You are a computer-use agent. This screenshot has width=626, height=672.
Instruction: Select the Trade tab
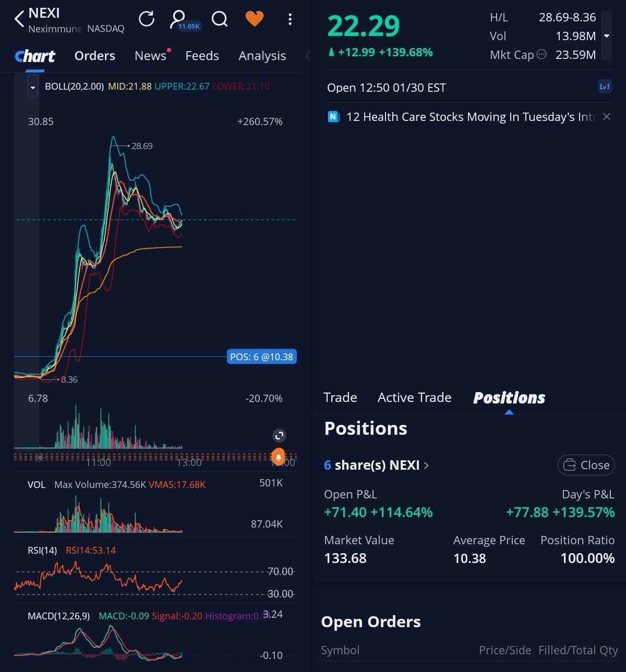[x=340, y=398]
